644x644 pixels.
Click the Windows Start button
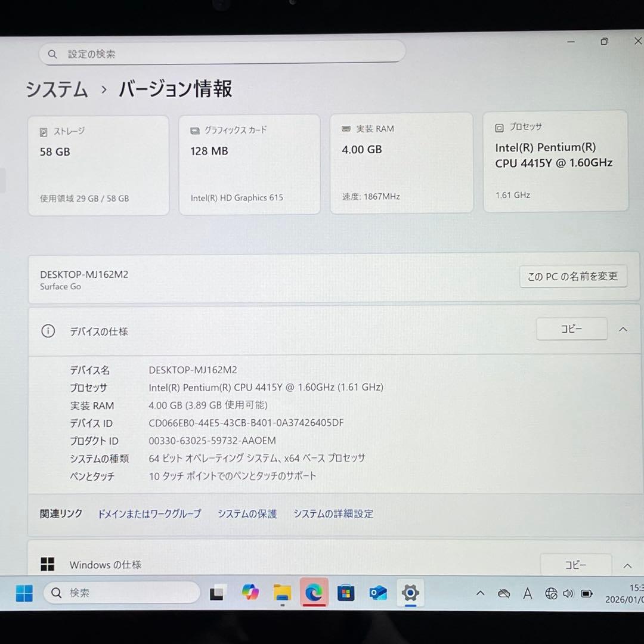pos(24,593)
